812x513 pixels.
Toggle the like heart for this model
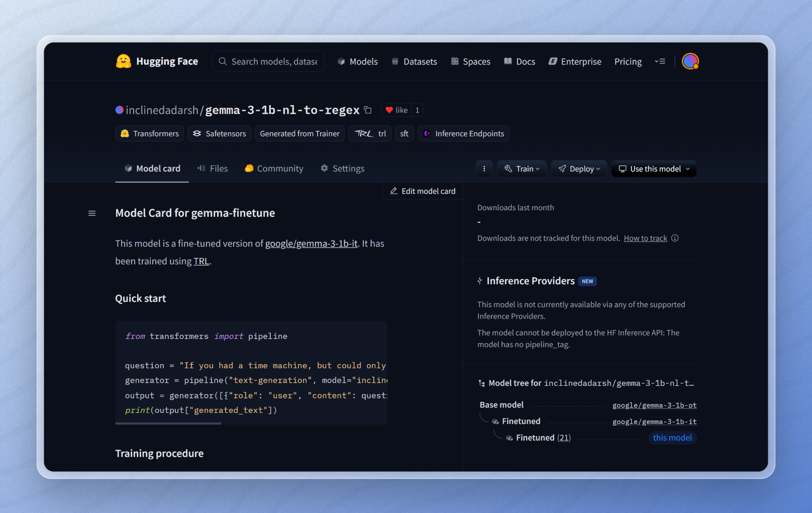(x=396, y=110)
